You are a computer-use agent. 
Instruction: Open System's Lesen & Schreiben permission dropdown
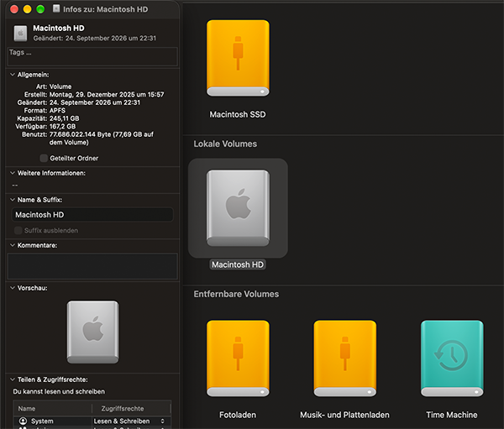129,421
